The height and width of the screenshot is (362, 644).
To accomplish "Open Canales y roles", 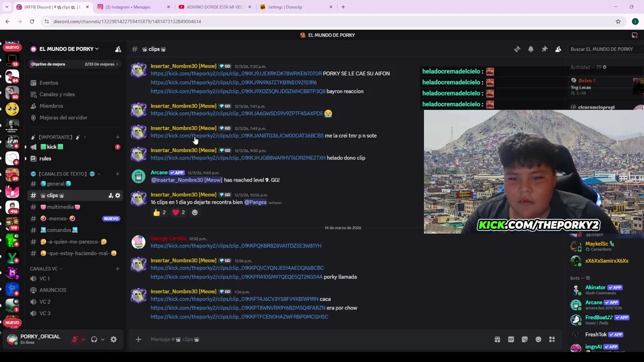I will [x=75, y=95].
